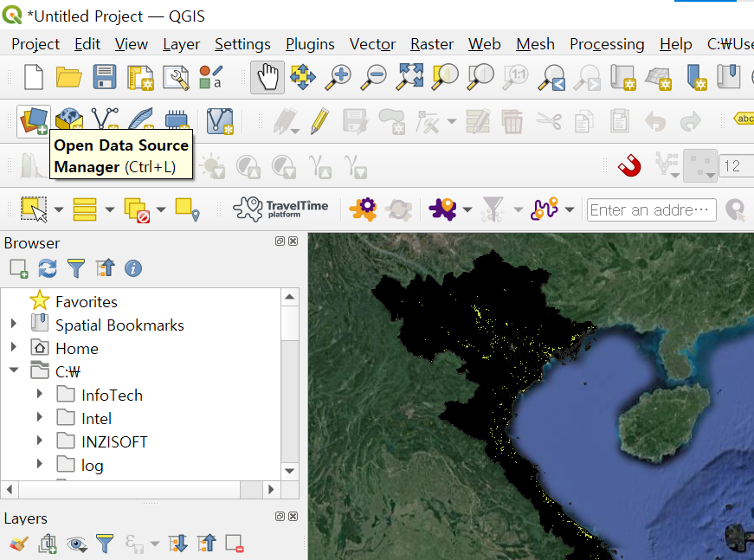Click the new virtual layer icon
This screenshot has width=754, height=560.
pyautogui.click(x=220, y=120)
